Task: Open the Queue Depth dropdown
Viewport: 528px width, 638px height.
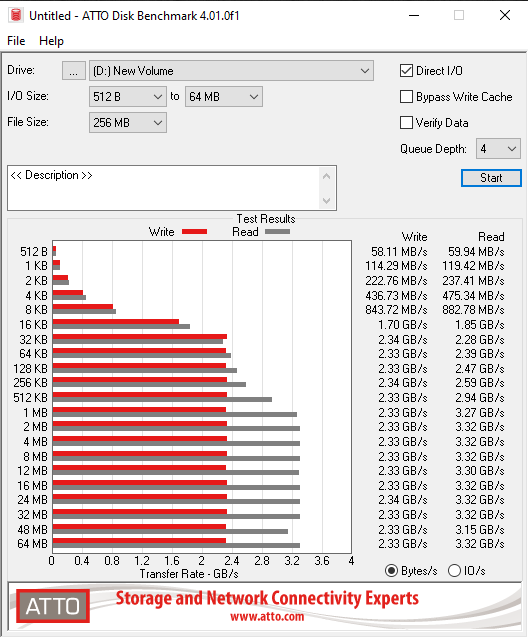Action: point(498,149)
